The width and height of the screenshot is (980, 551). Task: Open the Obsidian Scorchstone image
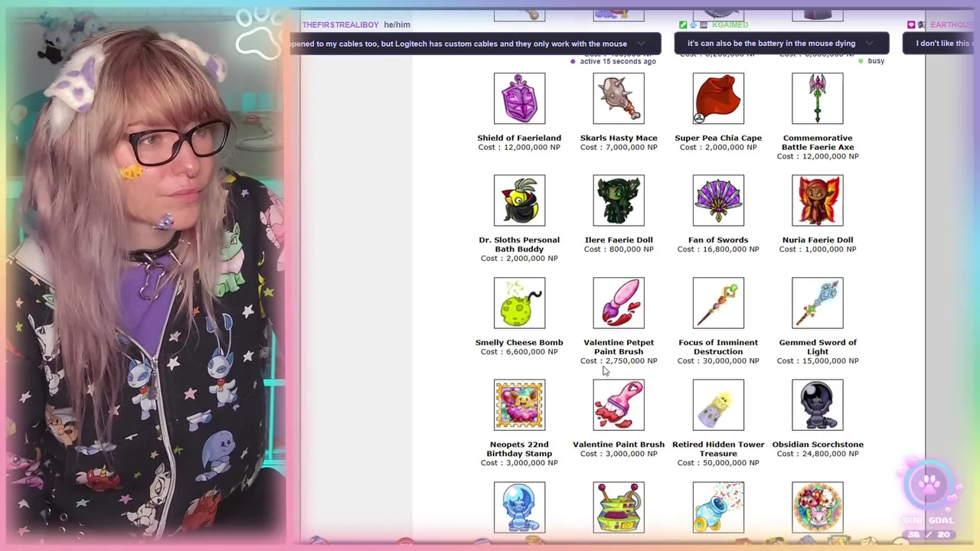tap(818, 405)
